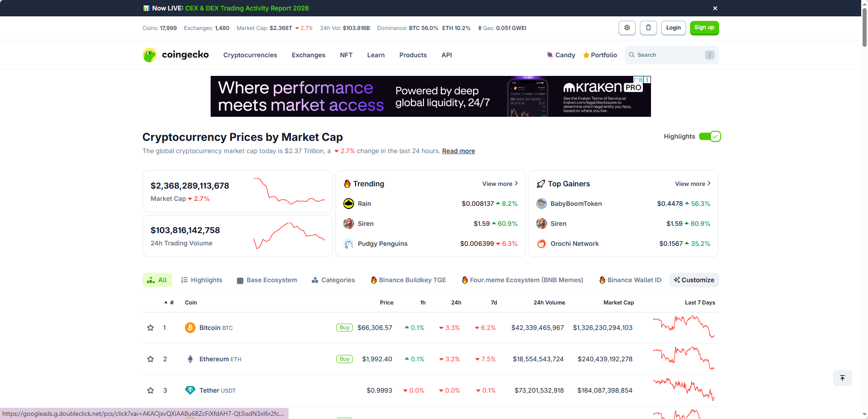Open the Cryptocurrencies nav menu
Image resolution: width=868 pixels, height=419 pixels.
(250, 55)
